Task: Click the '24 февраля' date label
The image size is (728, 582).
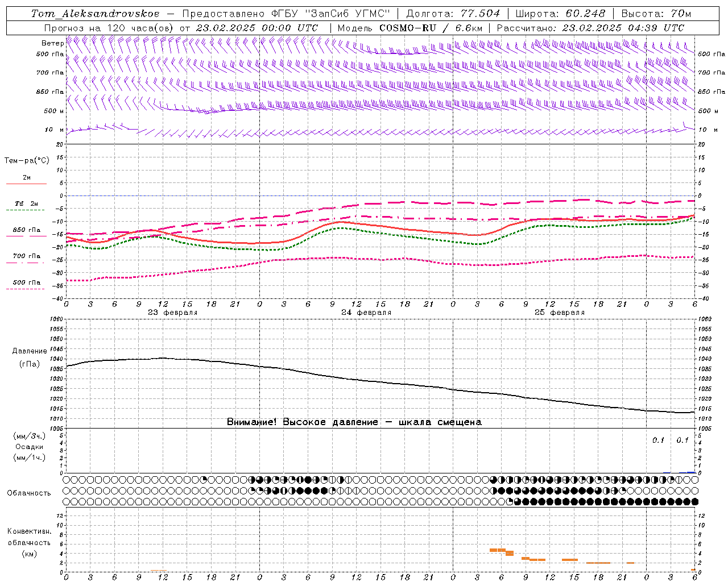Action: tap(366, 313)
